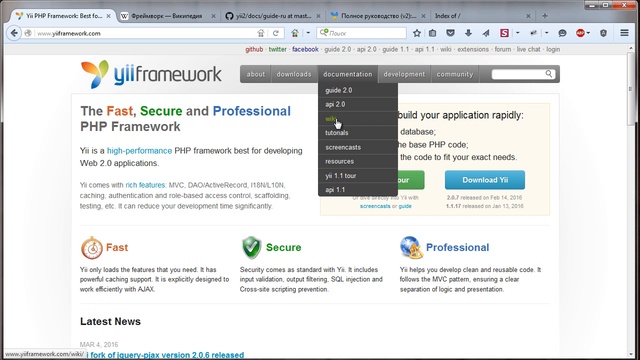This screenshot has height=360, width=640.
Task: Switch to the yii2/docs/guide-ru GitHub tab
Action: (273, 16)
